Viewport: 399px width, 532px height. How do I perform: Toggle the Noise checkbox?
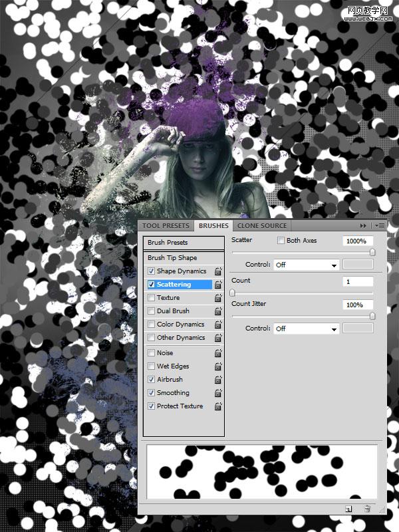[152, 353]
